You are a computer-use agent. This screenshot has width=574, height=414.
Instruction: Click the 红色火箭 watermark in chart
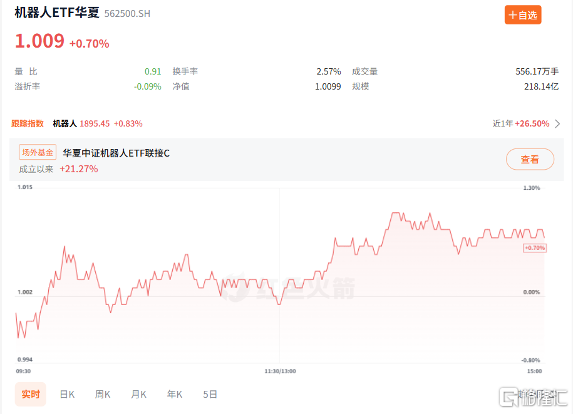(x=289, y=287)
